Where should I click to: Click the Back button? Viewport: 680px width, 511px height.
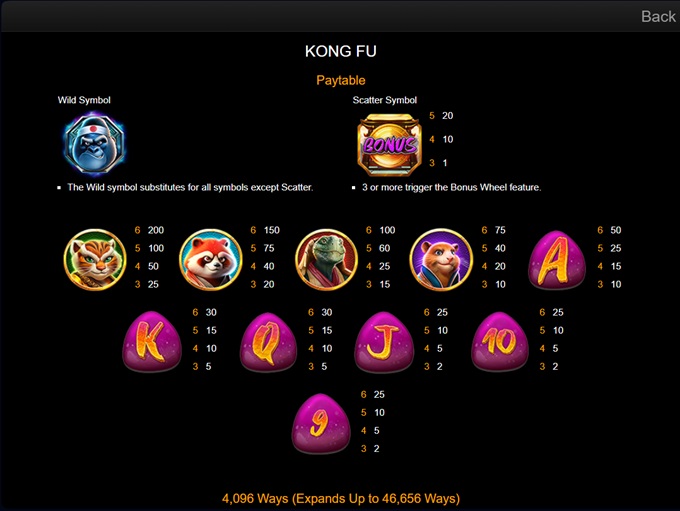coord(658,16)
